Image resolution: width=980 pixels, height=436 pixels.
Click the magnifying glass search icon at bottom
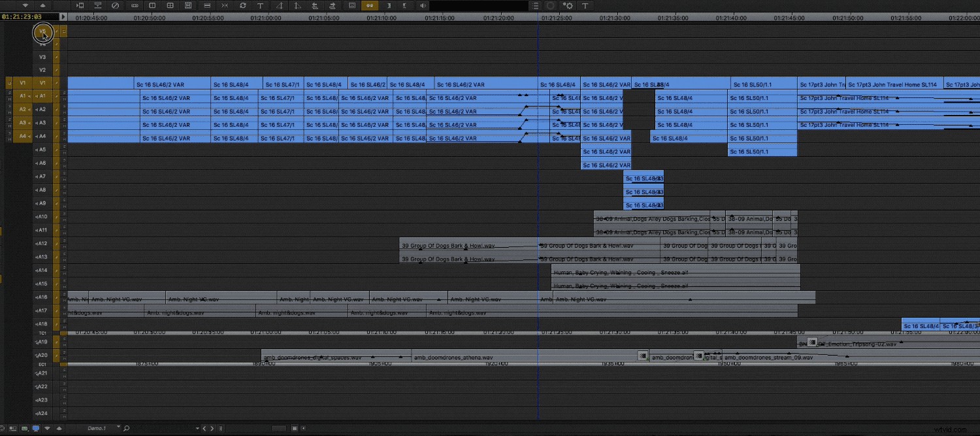click(126, 428)
